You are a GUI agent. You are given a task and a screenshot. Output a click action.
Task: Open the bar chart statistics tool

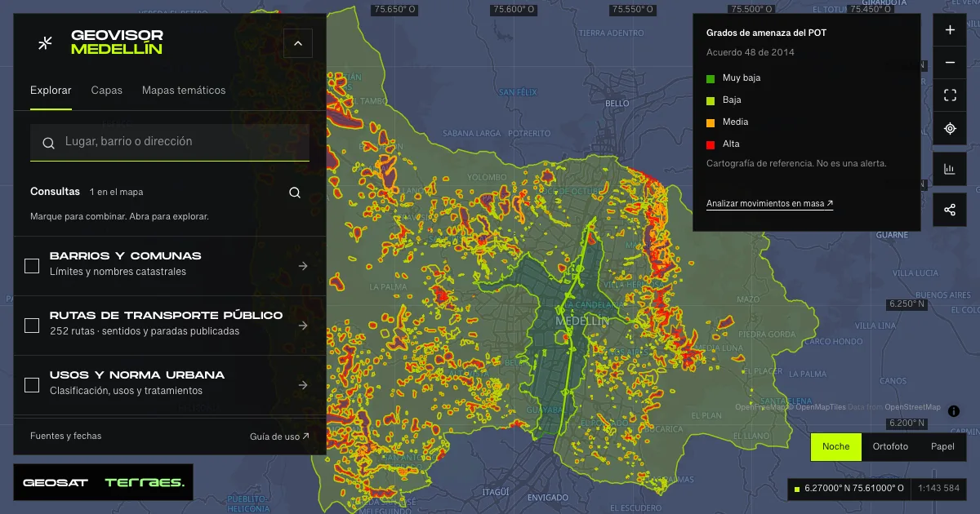point(950,170)
